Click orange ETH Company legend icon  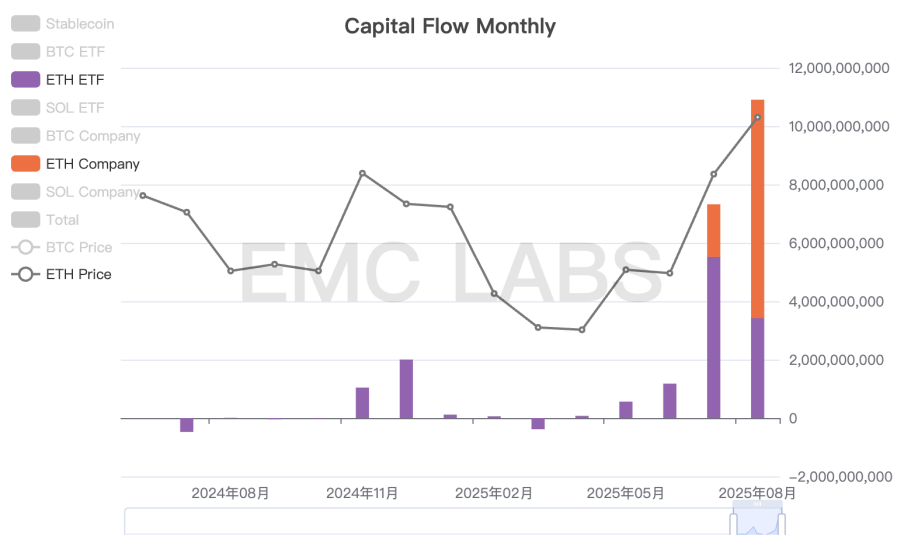click(x=25, y=163)
